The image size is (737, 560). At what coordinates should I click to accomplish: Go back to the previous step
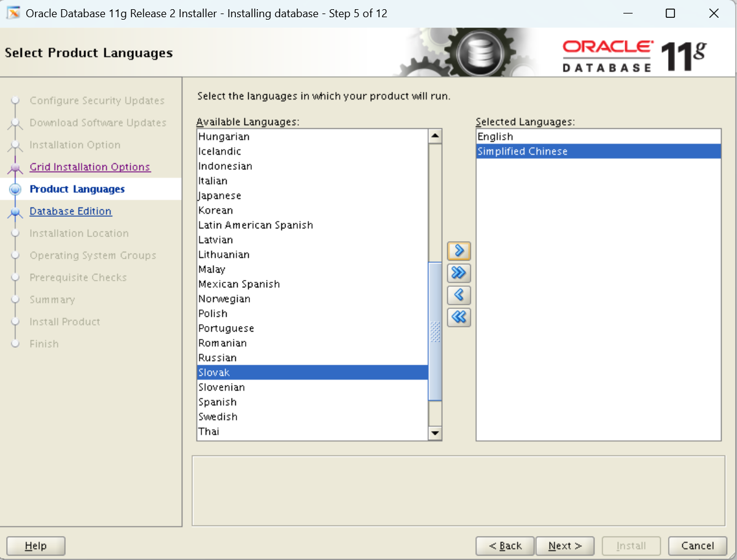pyautogui.click(x=505, y=545)
